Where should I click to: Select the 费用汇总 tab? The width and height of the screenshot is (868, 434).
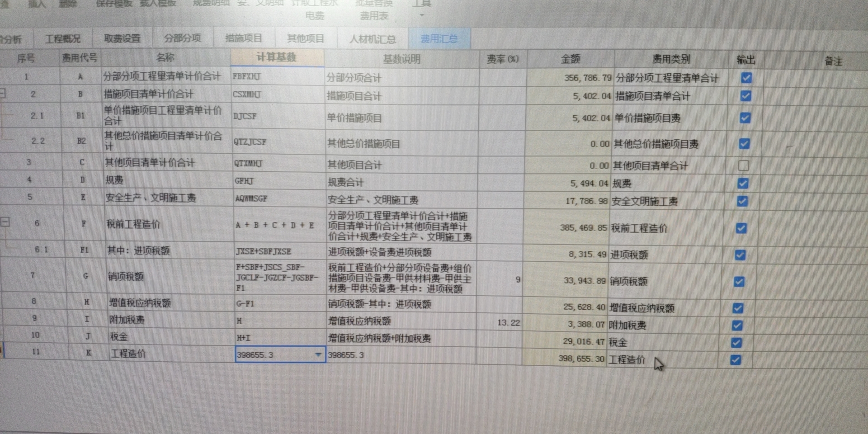pos(439,39)
